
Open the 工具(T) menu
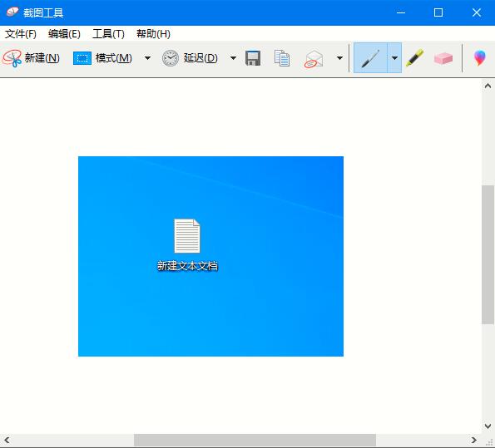[x=108, y=34]
